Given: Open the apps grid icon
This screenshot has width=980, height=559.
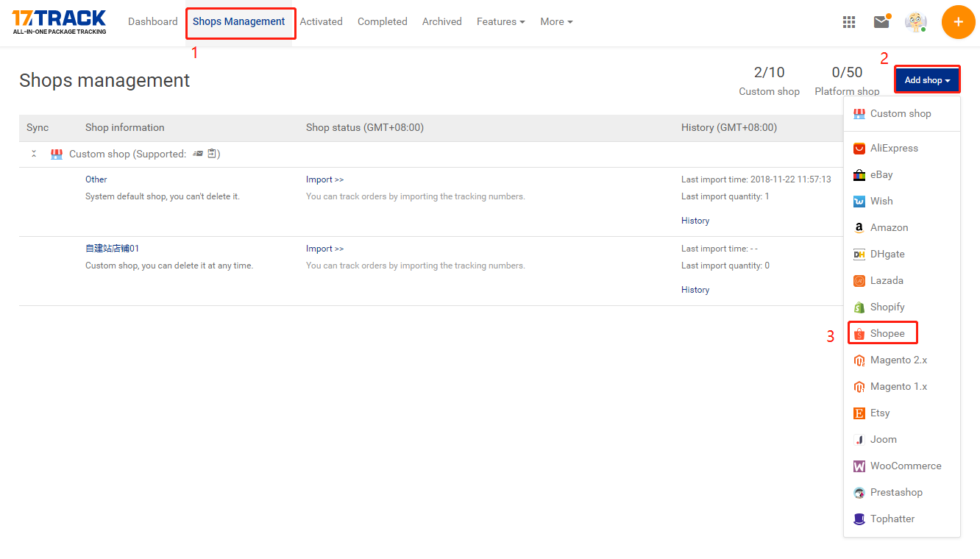Looking at the screenshot, I should (x=849, y=22).
